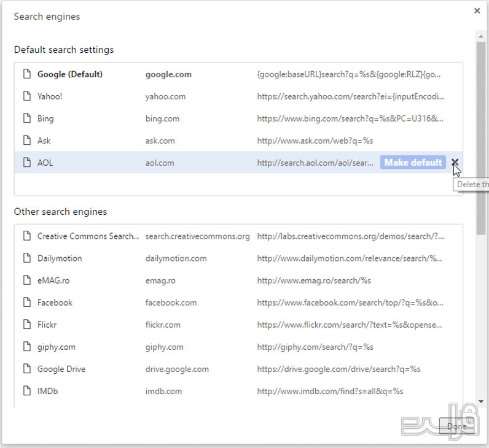Select the eMAG.ro engine name
This screenshot has height=448, width=489.
pos(53,280)
